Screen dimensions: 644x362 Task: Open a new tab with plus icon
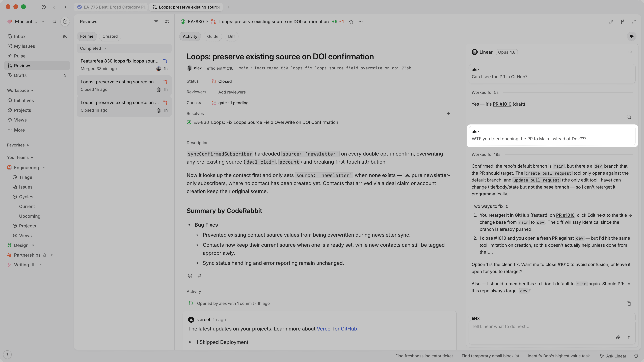(x=228, y=7)
